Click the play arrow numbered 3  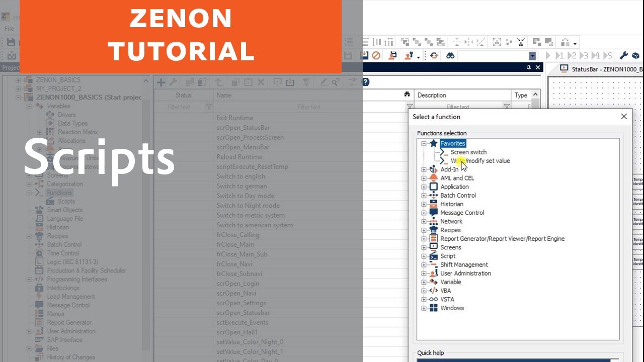click(x=584, y=56)
